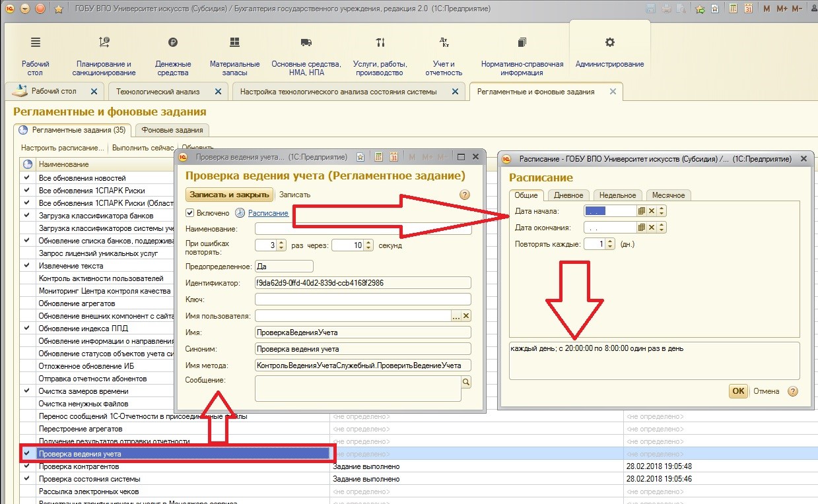Adjust the Повторять каждые day stepper
818x504 pixels.
point(611,244)
